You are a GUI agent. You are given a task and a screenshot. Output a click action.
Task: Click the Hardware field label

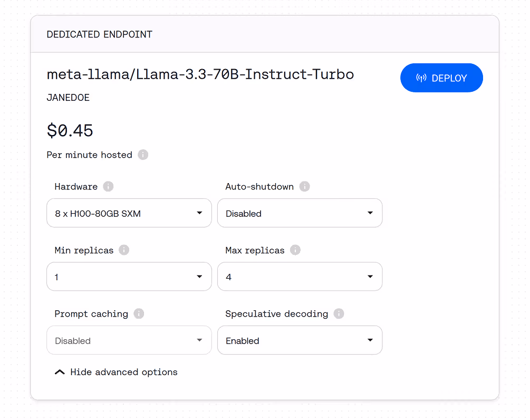76,187
